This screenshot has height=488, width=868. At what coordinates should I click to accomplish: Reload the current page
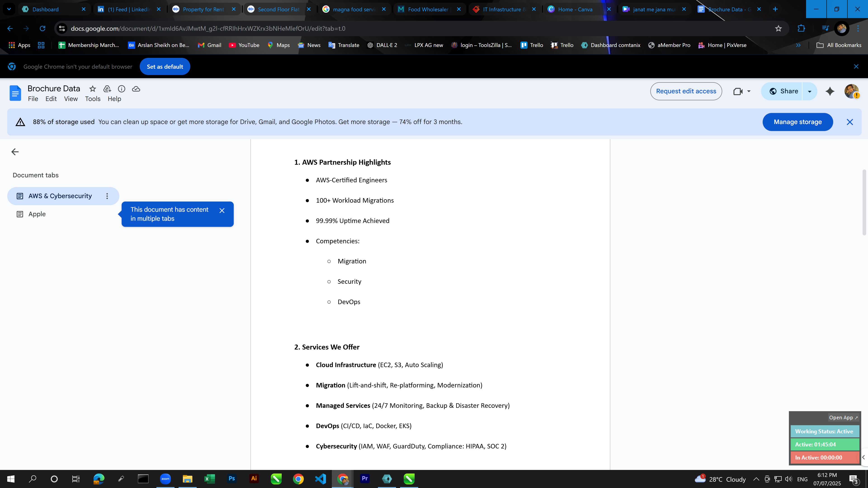(x=42, y=29)
